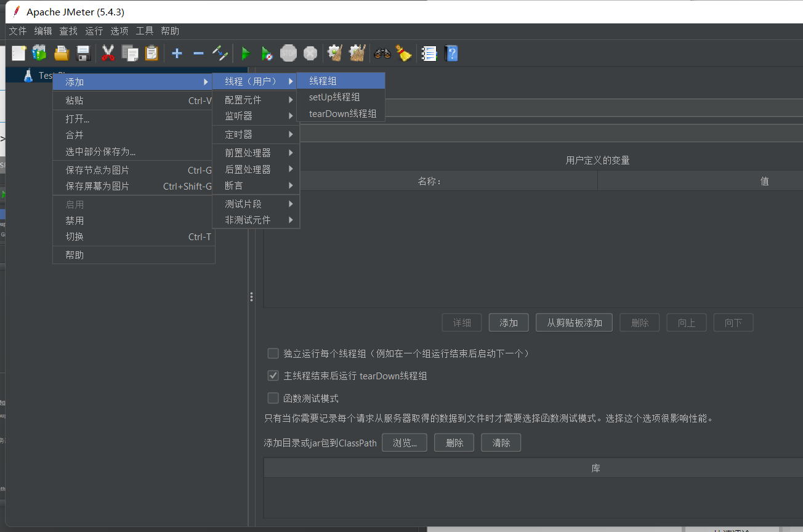Expand all nodes with plus icon

(x=177, y=54)
